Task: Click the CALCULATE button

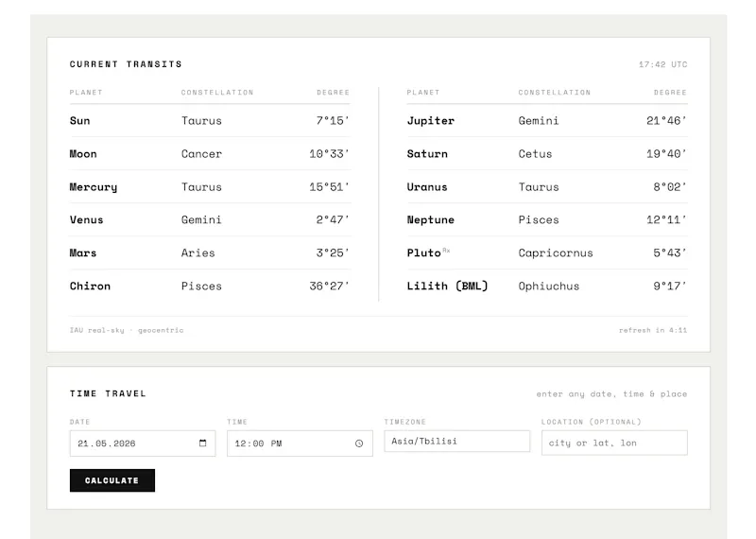Action: point(112,480)
